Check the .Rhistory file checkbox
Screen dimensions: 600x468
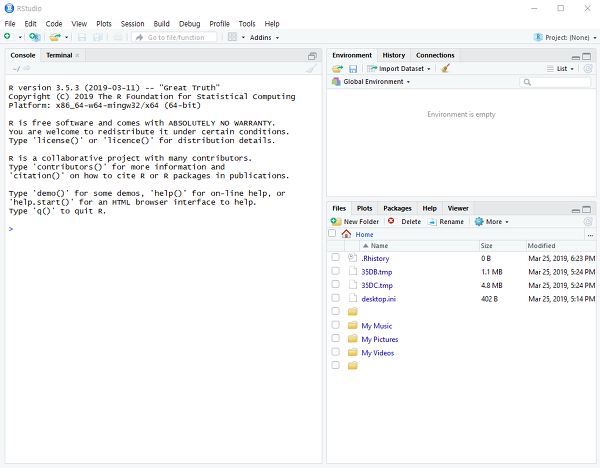point(335,257)
